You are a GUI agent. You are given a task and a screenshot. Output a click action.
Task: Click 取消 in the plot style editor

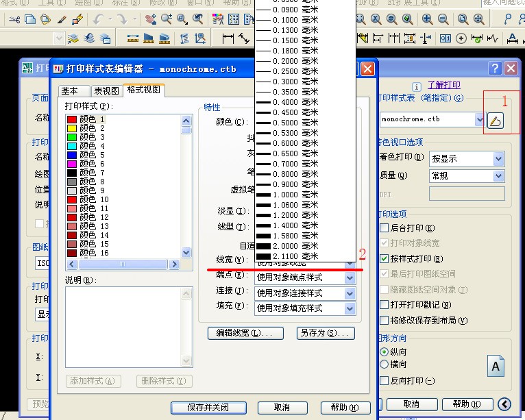point(282,408)
